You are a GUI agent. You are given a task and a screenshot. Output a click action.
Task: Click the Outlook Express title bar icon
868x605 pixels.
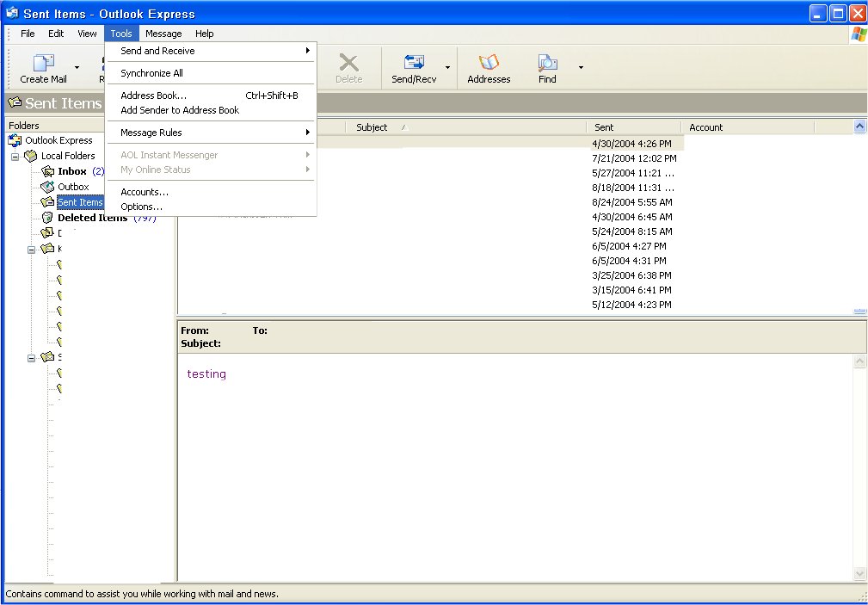12,13
